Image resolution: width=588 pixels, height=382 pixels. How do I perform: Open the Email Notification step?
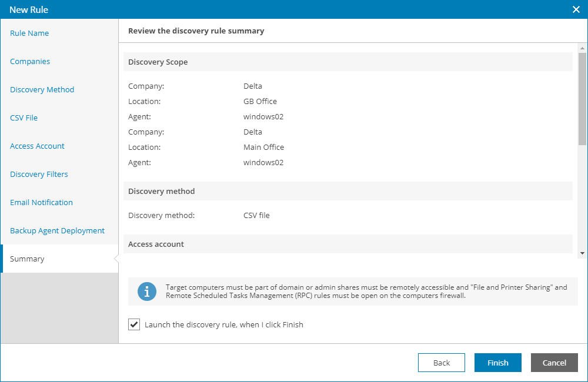(x=41, y=203)
